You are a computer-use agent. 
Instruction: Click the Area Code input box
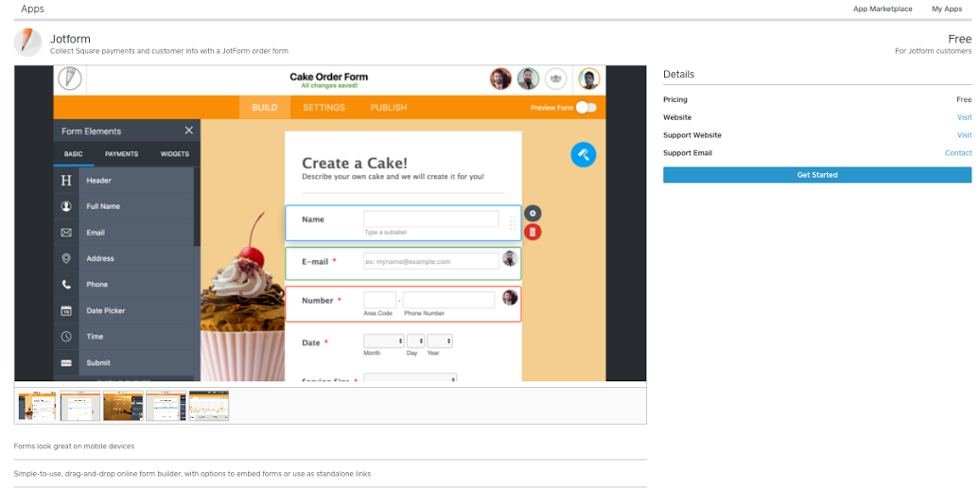click(380, 300)
